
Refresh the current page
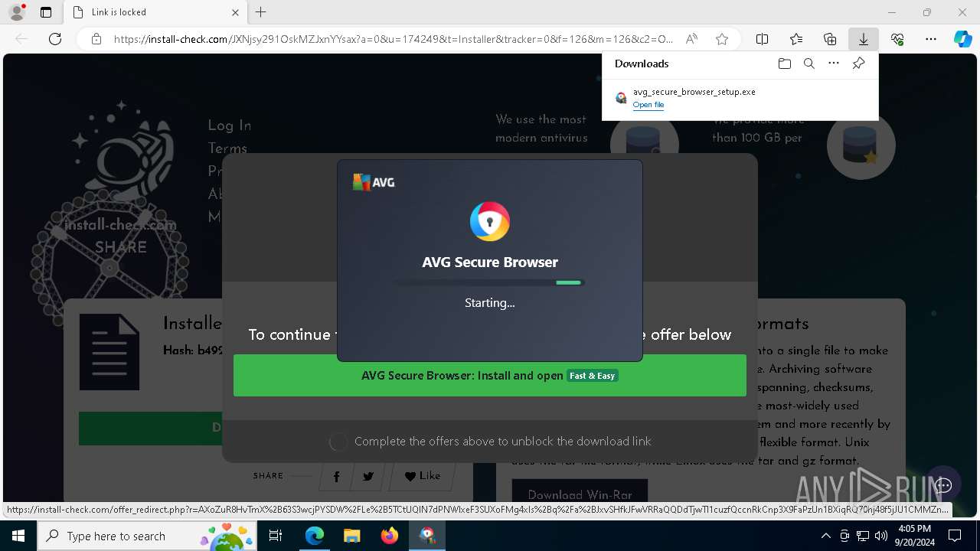(55, 39)
